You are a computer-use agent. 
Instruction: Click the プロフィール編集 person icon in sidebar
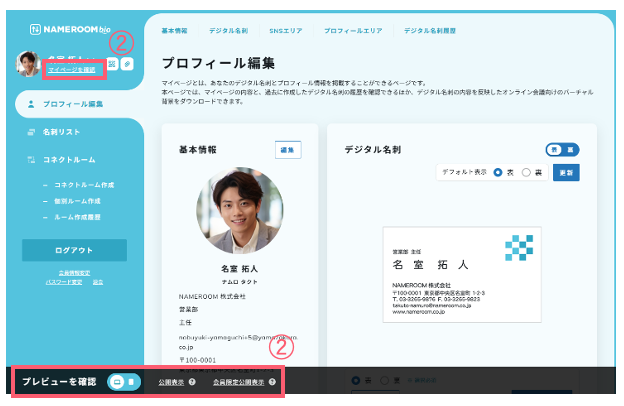31,104
